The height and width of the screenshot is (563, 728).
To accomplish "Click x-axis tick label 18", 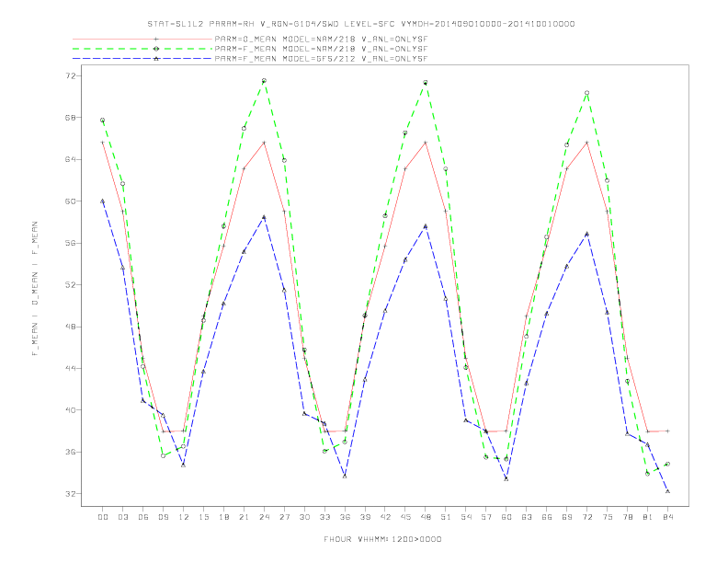I will (223, 517).
